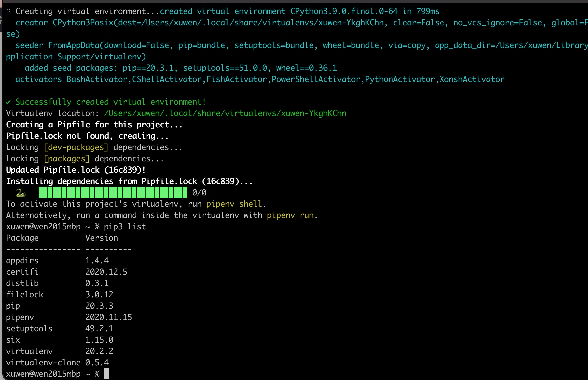This screenshot has height=380, width=588.
Task: Click the yellow 'pipenv run' command text
Action: [x=290, y=215]
